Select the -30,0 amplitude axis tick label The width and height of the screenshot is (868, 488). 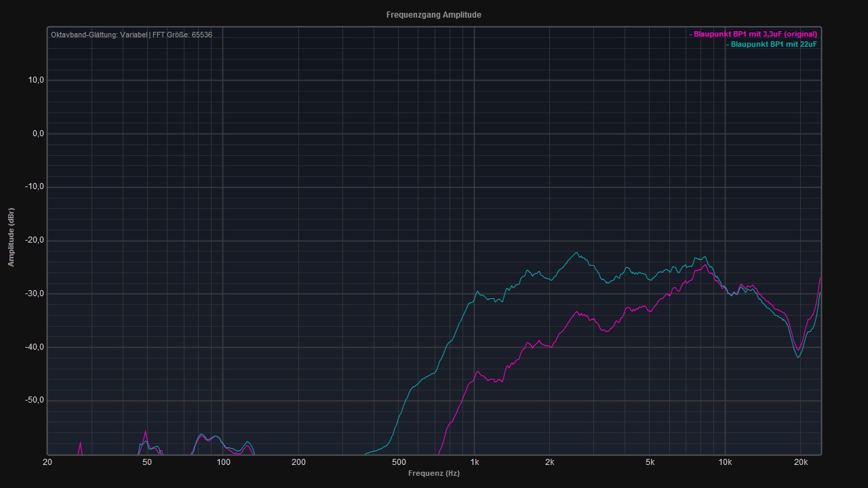pos(35,293)
